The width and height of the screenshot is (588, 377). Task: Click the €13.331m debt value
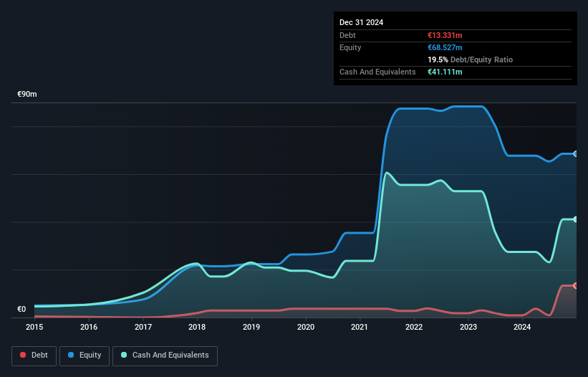click(445, 35)
